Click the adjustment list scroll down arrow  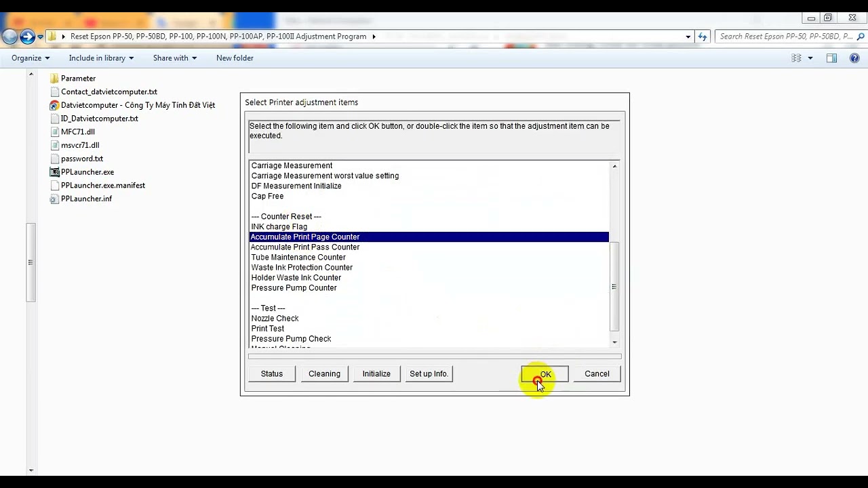614,342
